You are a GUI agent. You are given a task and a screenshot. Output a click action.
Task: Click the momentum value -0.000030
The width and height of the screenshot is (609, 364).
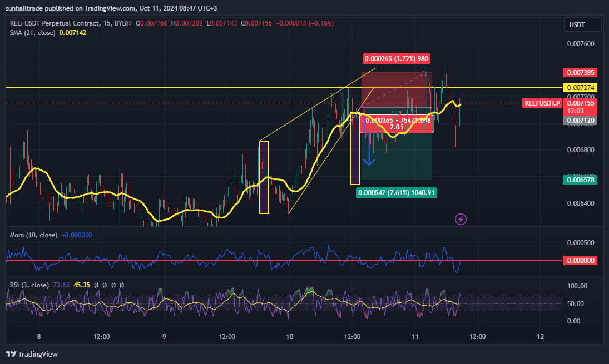(77, 235)
